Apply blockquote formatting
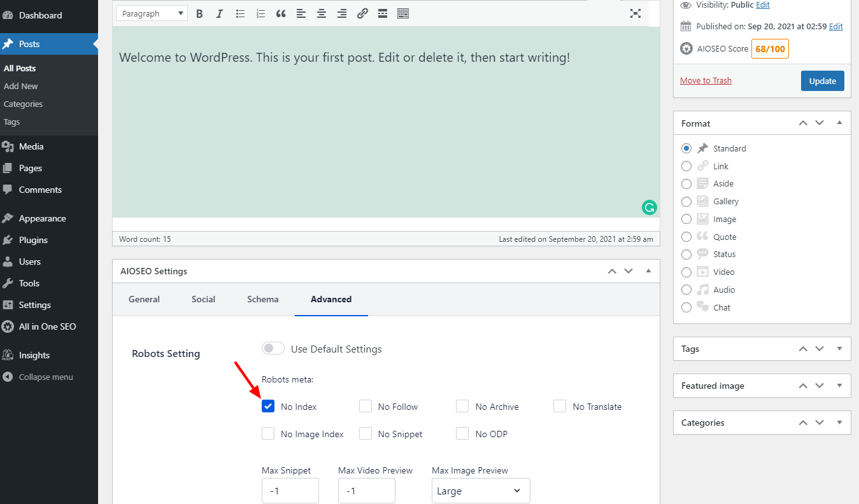This screenshot has width=859, height=504. click(281, 13)
